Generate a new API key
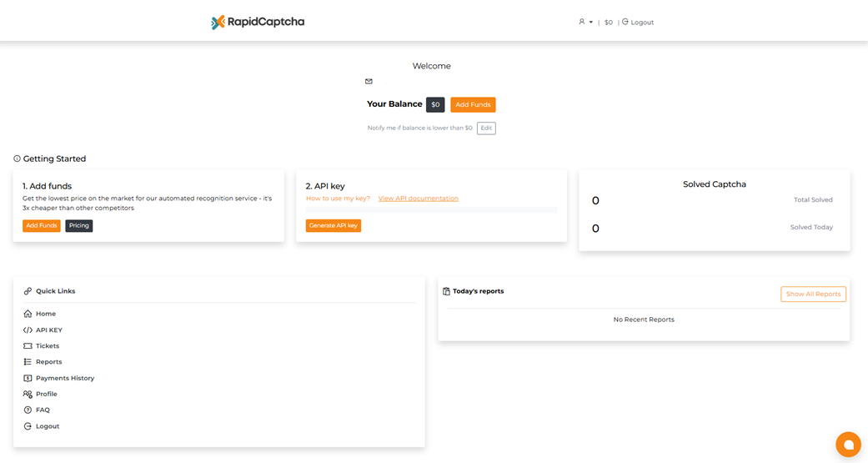This screenshot has width=868, height=463. (333, 226)
